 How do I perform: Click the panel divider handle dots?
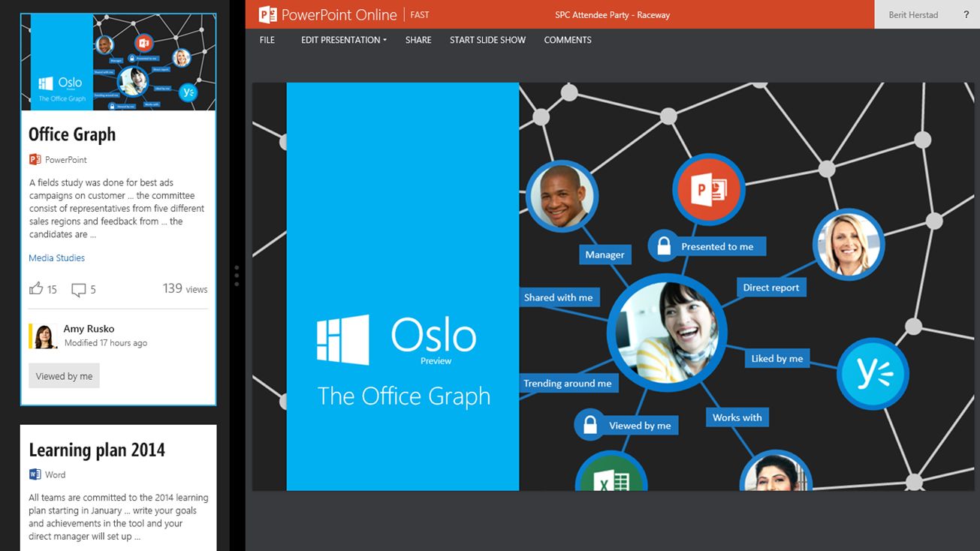237,275
